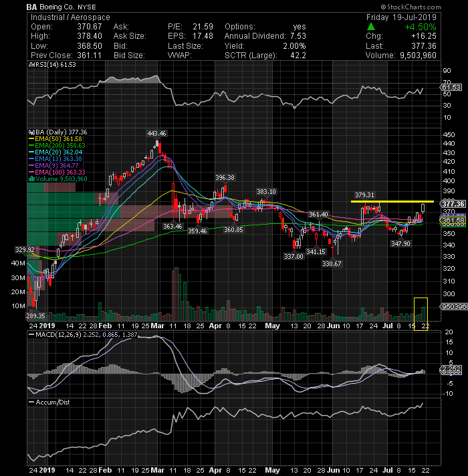468x476 pixels.
Task: Click the 383.10 price label
Action: pyautogui.click(x=266, y=192)
